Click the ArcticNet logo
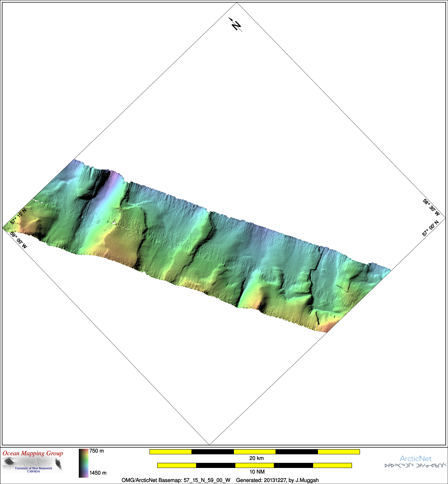The width and height of the screenshot is (448, 484). [416, 458]
